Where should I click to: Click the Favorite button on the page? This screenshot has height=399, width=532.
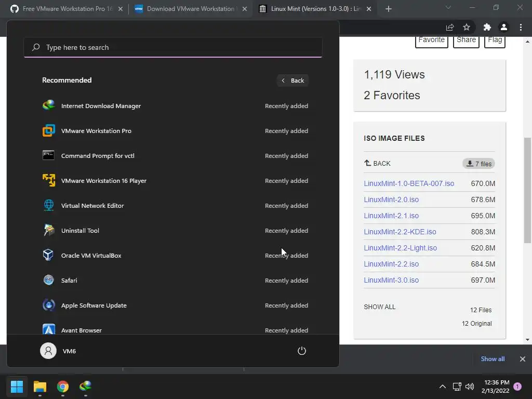432,41
